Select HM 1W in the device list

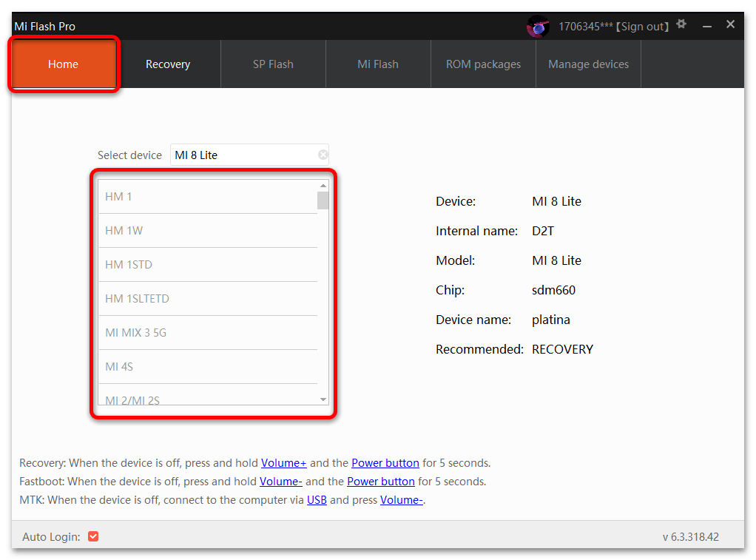tap(208, 231)
